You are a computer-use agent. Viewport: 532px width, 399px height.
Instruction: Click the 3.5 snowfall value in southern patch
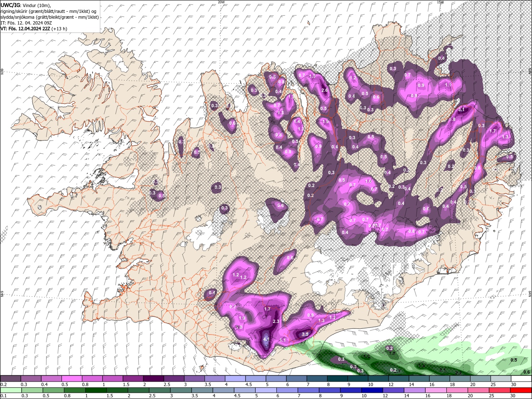(305, 334)
